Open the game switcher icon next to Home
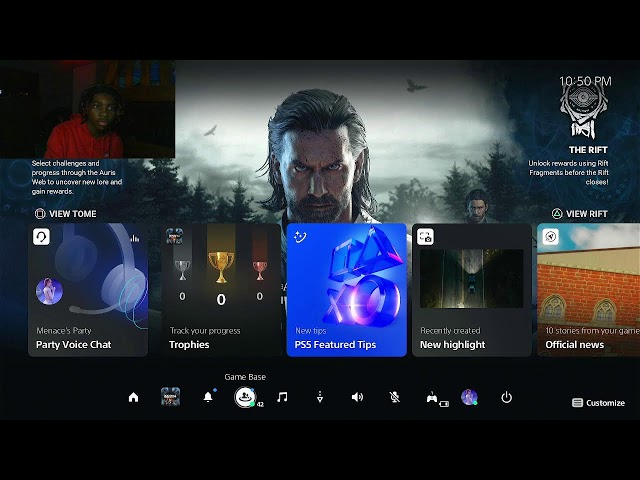 tap(170, 397)
